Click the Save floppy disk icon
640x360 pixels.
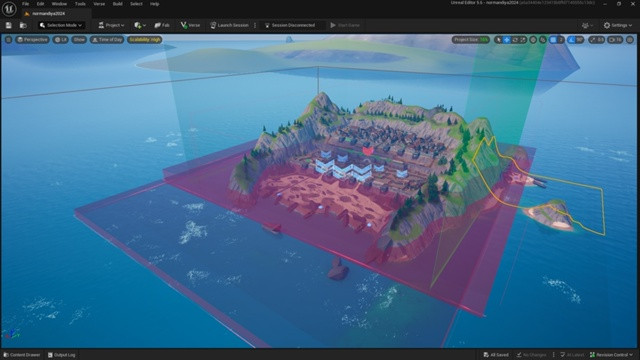pyautogui.click(x=9, y=25)
